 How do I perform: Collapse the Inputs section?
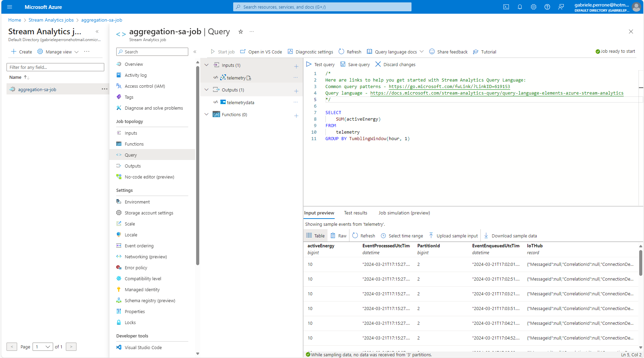pos(206,65)
